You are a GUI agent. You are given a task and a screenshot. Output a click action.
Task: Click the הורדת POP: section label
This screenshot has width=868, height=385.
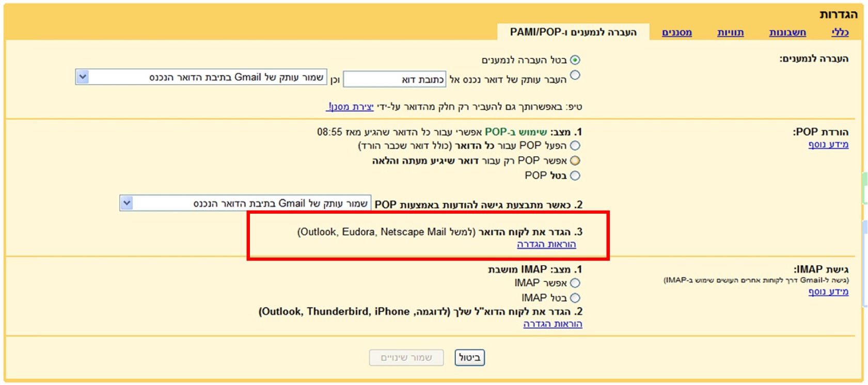820,132
